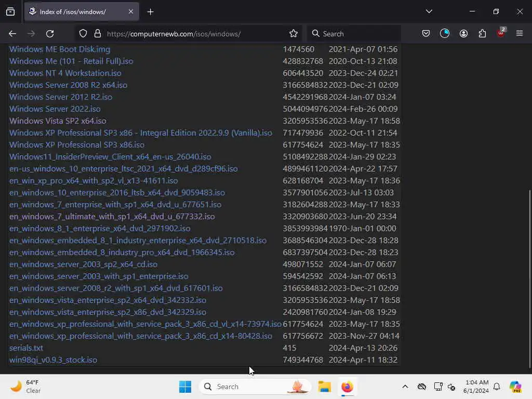Download en_windows_server_2008_r2_with_sp1 iso

(116, 288)
